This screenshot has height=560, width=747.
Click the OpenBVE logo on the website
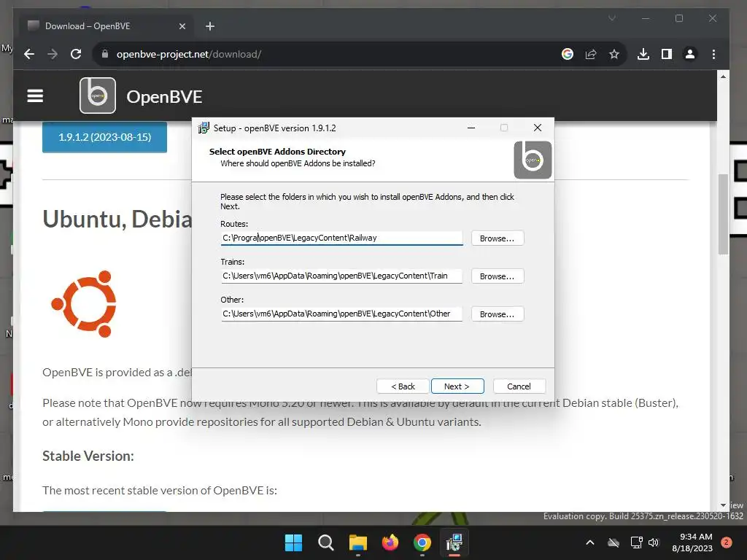pos(98,96)
